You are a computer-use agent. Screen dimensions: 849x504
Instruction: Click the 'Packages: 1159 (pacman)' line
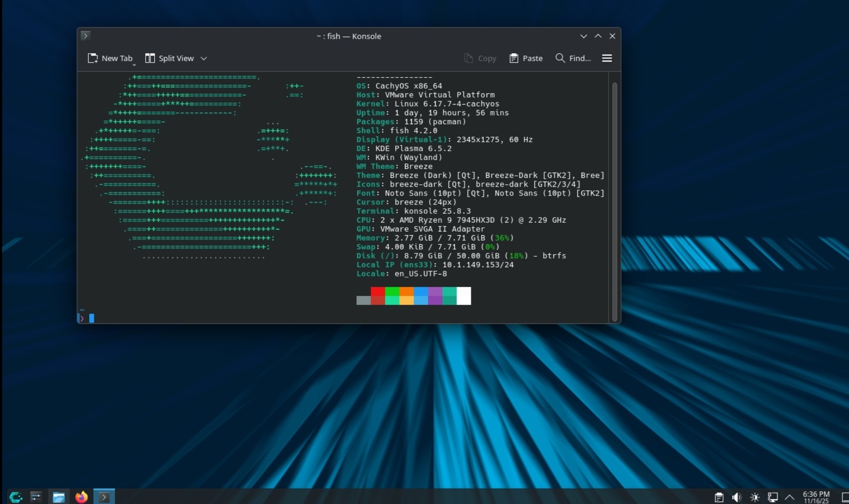pyautogui.click(x=411, y=121)
